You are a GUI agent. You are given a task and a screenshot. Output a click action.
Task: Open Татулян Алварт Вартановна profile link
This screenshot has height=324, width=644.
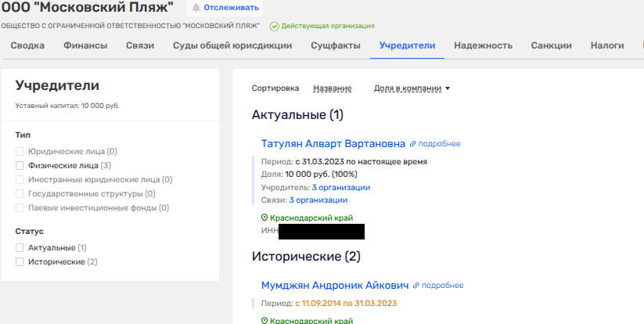333,144
